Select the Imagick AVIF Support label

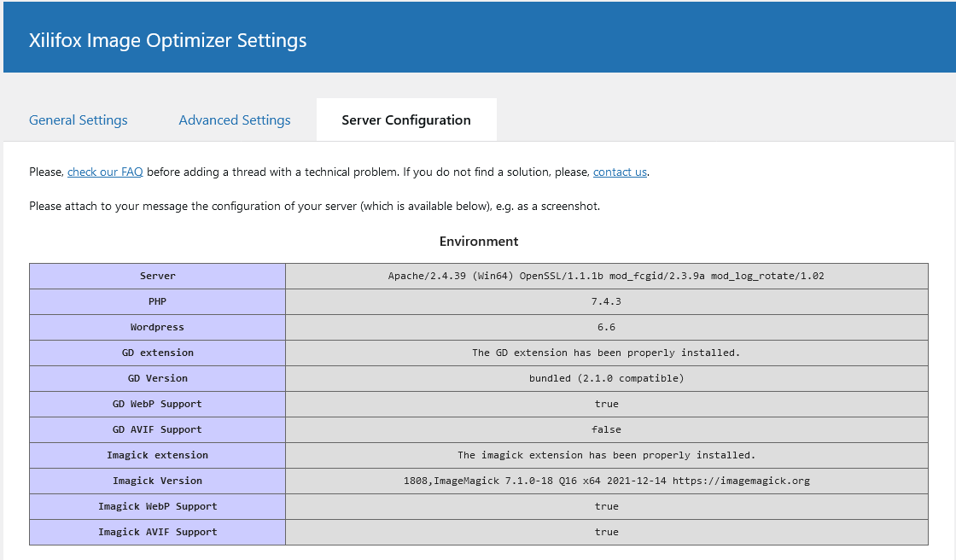(157, 533)
